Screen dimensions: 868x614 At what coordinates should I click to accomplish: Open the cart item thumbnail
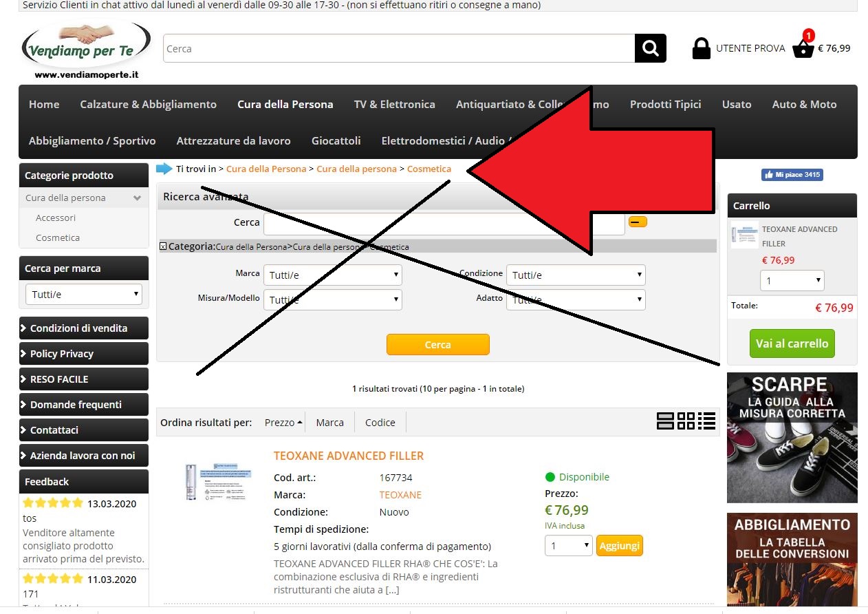point(744,235)
